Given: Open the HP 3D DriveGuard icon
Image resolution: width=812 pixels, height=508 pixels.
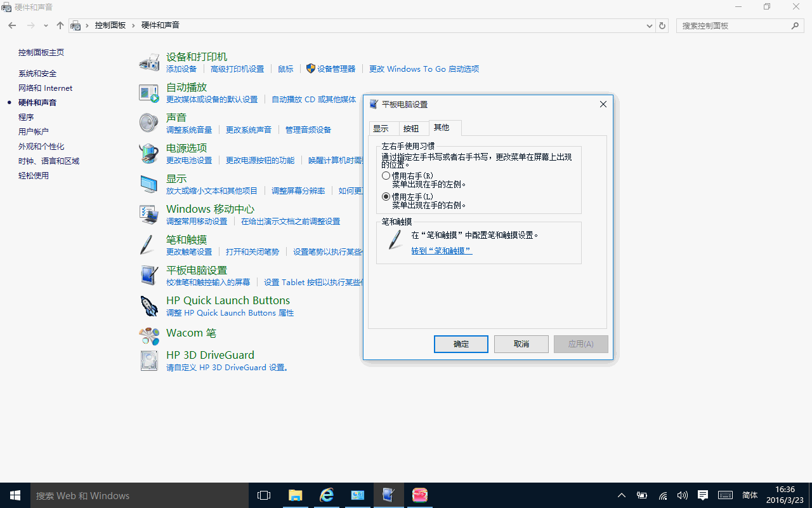Looking at the screenshot, I should pos(149,361).
